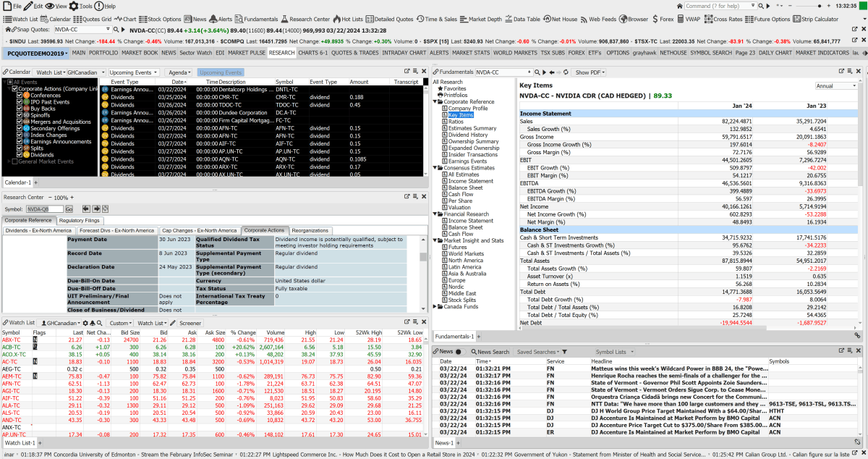The image size is (868, 459).
Task: Click the Research Center Symbol input field
Action: click(44, 209)
